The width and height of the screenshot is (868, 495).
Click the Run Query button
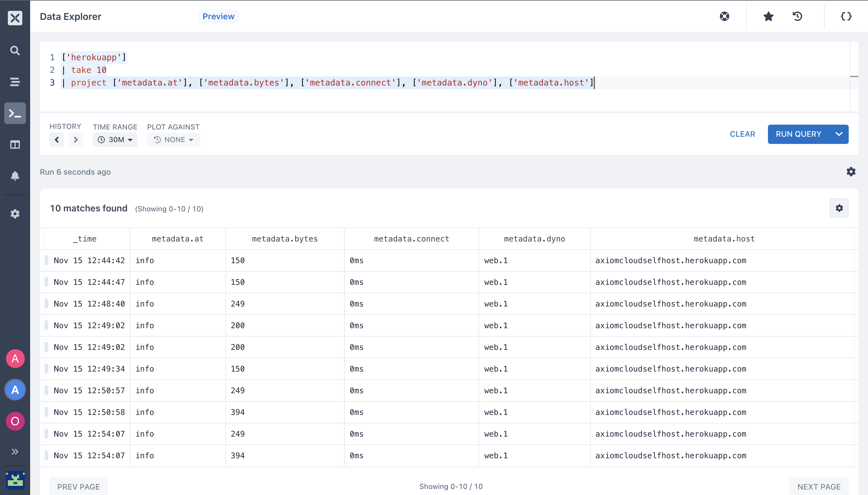coord(798,134)
